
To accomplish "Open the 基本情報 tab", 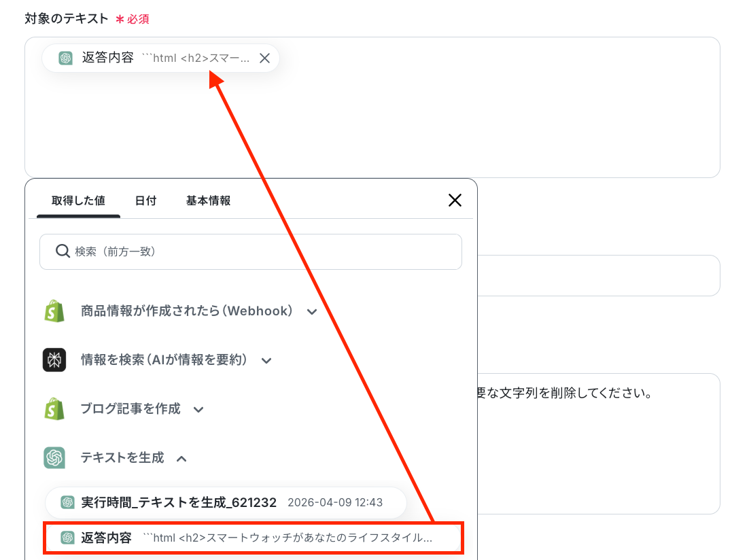I will [x=208, y=200].
